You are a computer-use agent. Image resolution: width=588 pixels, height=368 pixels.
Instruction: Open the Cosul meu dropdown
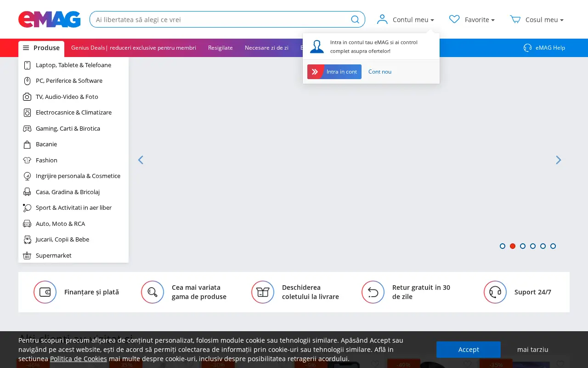537,19
